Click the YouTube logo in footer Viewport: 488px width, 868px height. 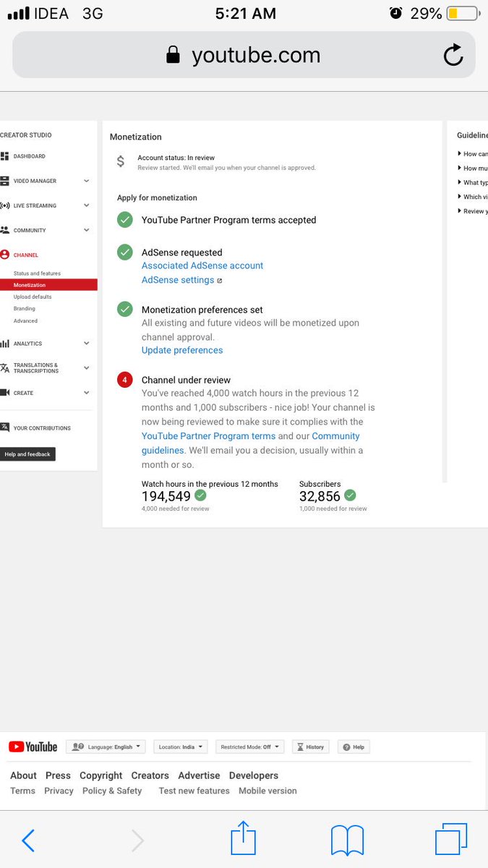click(33, 746)
